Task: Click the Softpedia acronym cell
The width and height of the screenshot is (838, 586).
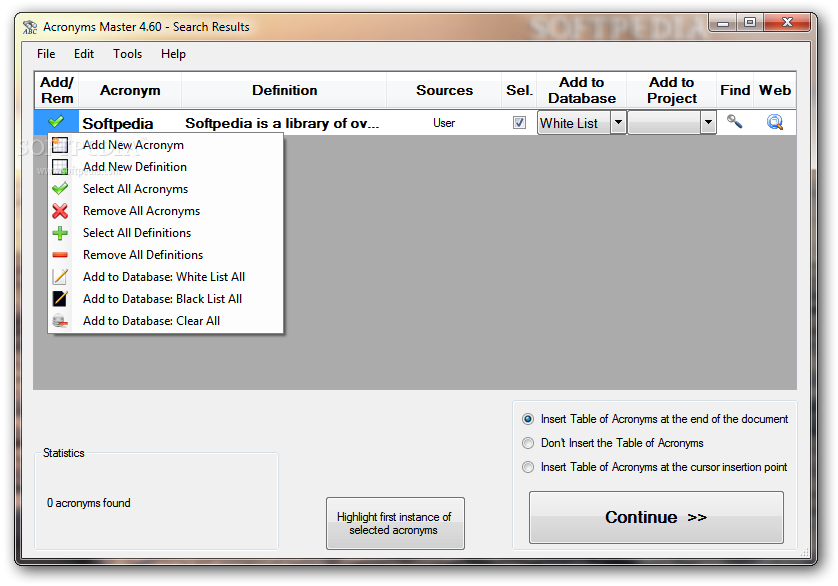Action: coord(130,123)
